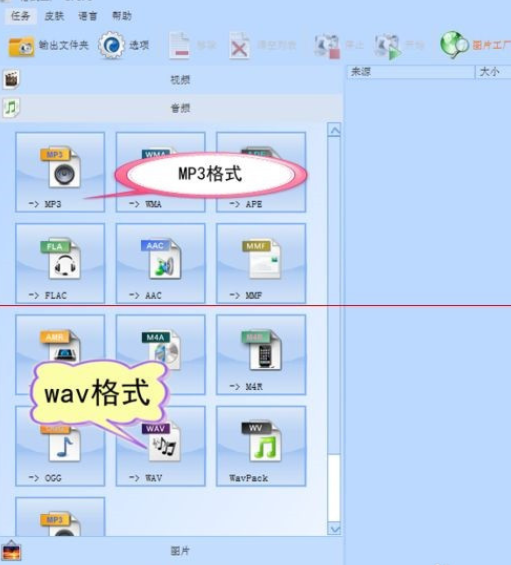Open the 皮肤 menu
The height and width of the screenshot is (565, 511).
54,16
